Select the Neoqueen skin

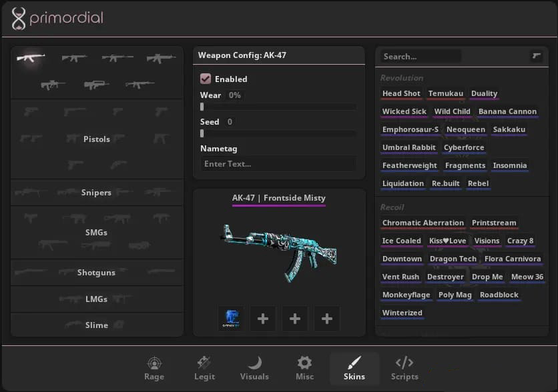pyautogui.click(x=465, y=130)
